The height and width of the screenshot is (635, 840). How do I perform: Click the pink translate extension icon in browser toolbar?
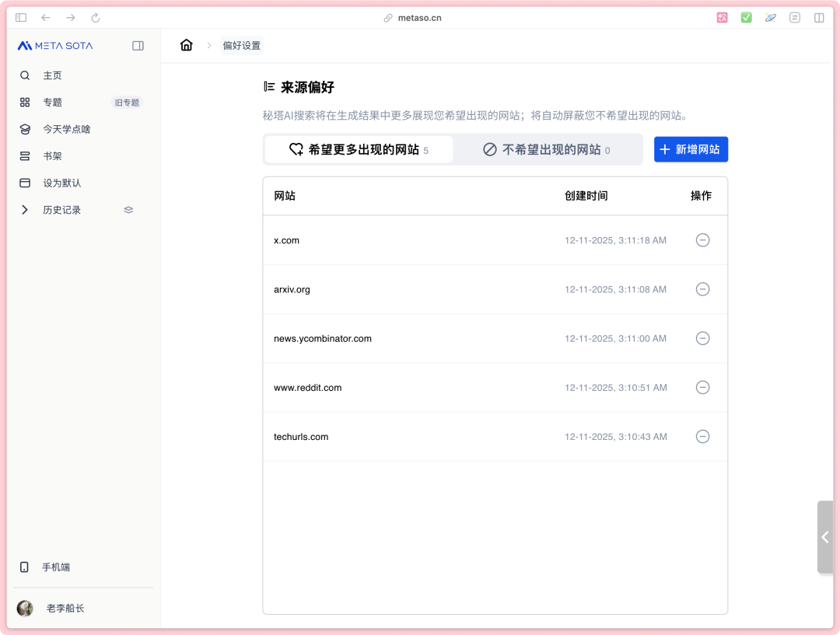pyautogui.click(x=722, y=17)
